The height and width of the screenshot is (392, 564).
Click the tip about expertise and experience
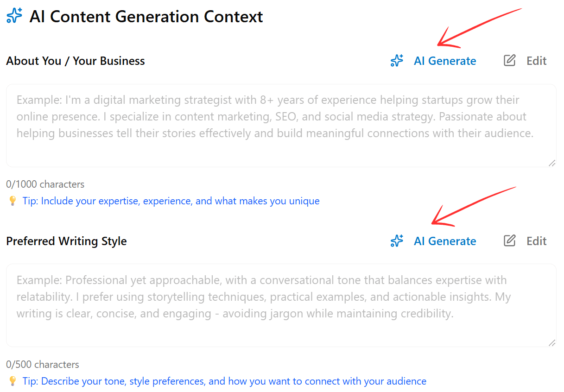pos(171,201)
